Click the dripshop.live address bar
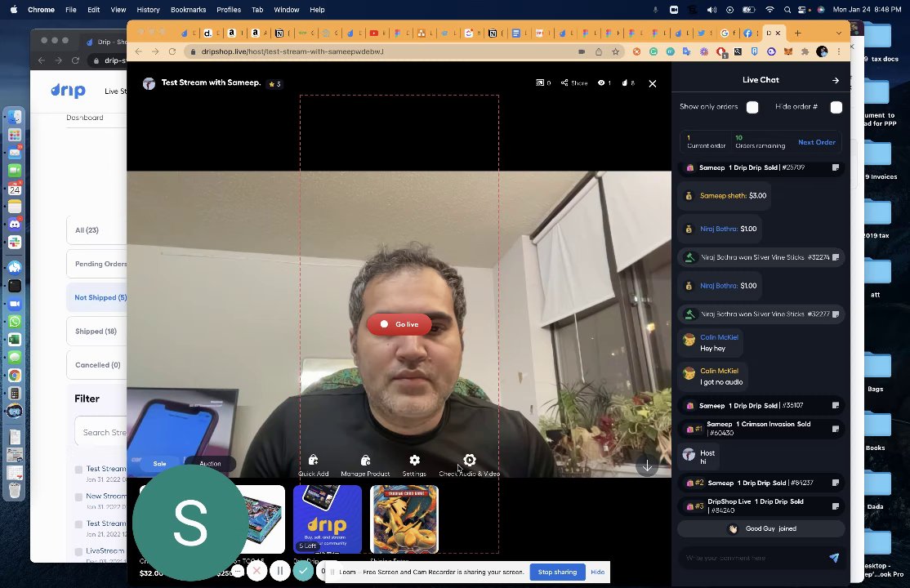910x588 pixels. [x=383, y=51]
